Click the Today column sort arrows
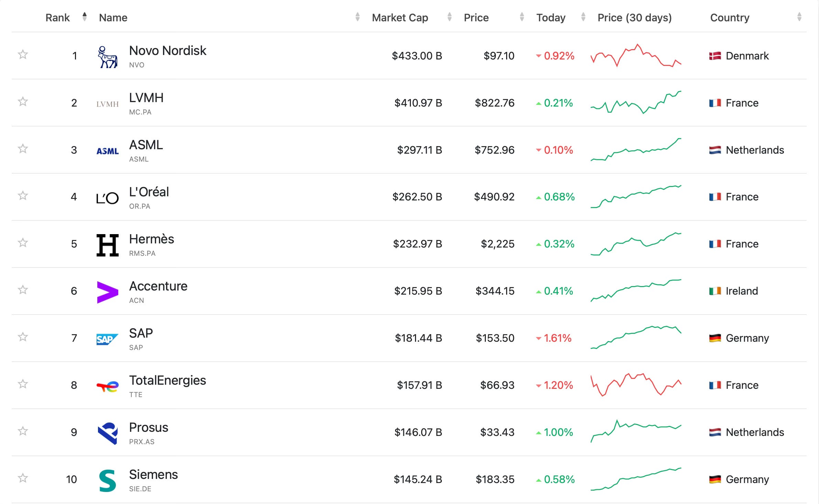The image size is (819, 504). click(x=583, y=17)
